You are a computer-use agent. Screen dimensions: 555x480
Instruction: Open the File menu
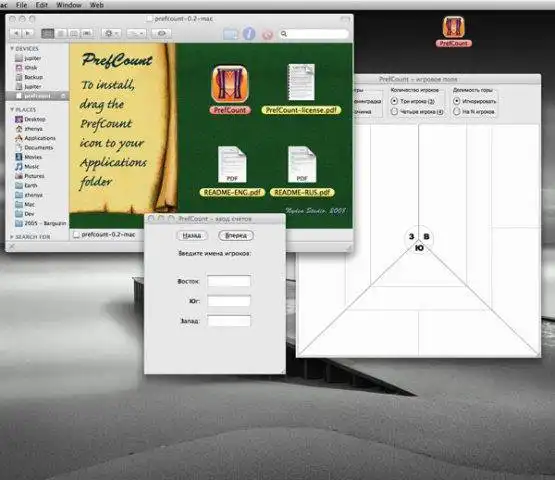pyautogui.click(x=22, y=5)
